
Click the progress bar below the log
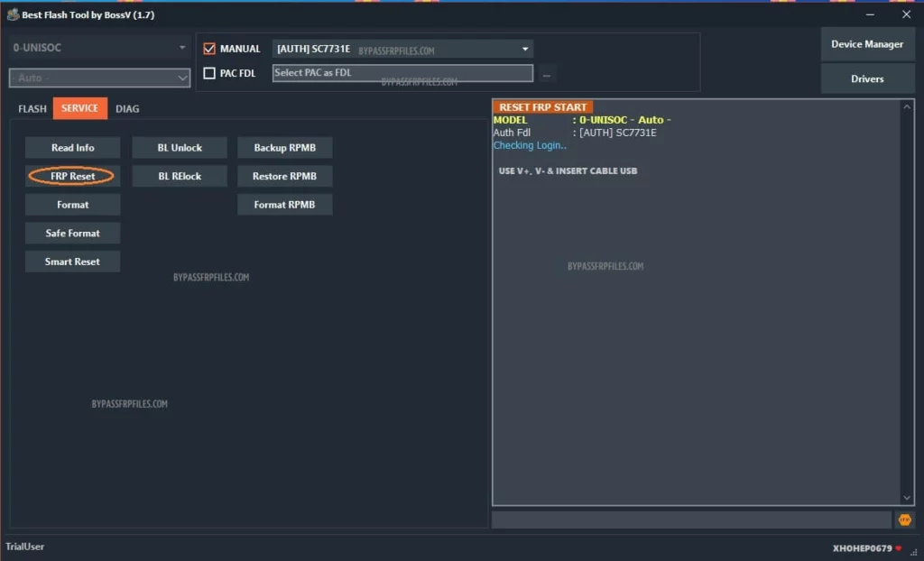click(x=692, y=520)
